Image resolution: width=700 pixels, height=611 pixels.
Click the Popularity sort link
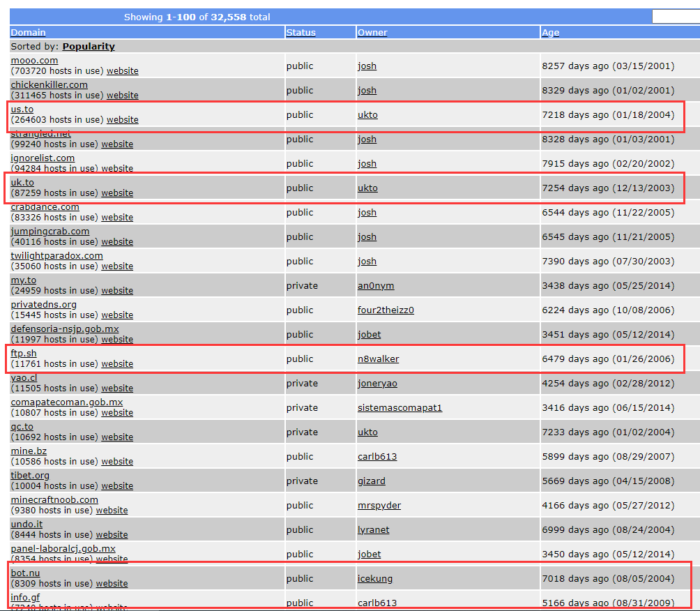coord(89,47)
